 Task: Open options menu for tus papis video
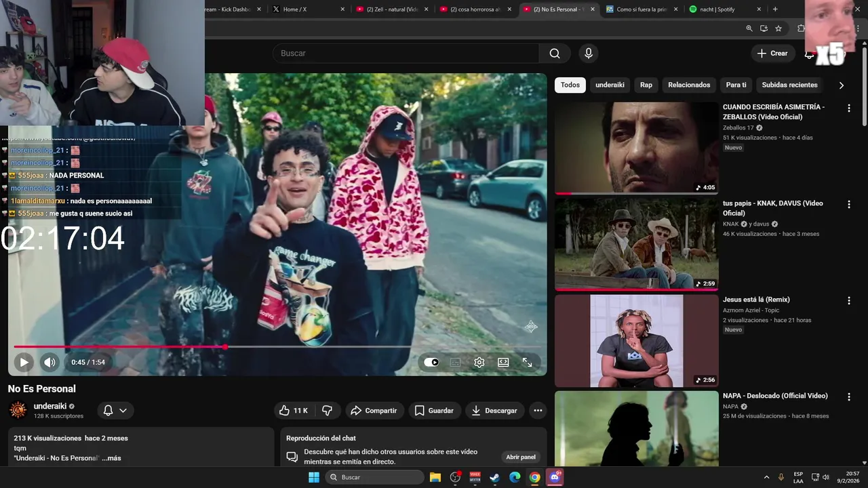coord(848,205)
